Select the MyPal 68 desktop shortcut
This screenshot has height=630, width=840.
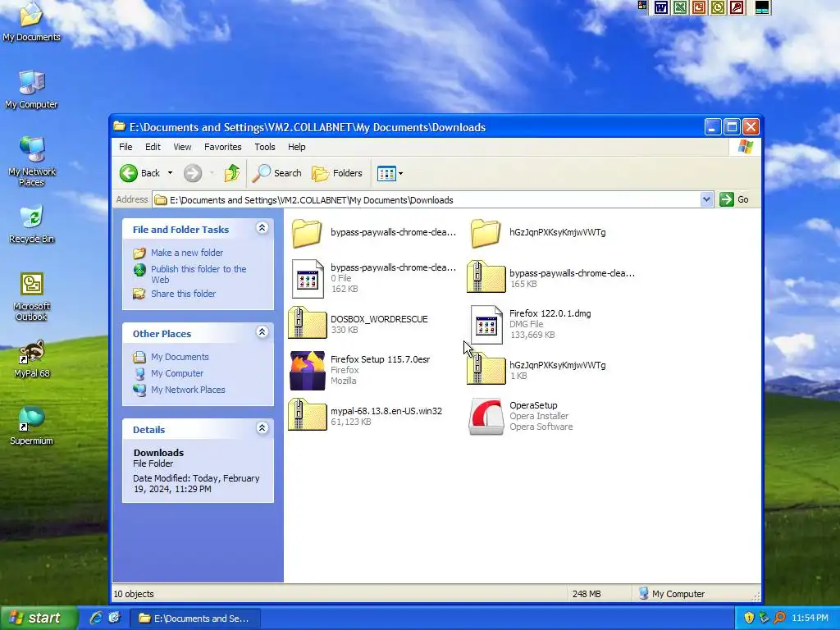(32, 359)
